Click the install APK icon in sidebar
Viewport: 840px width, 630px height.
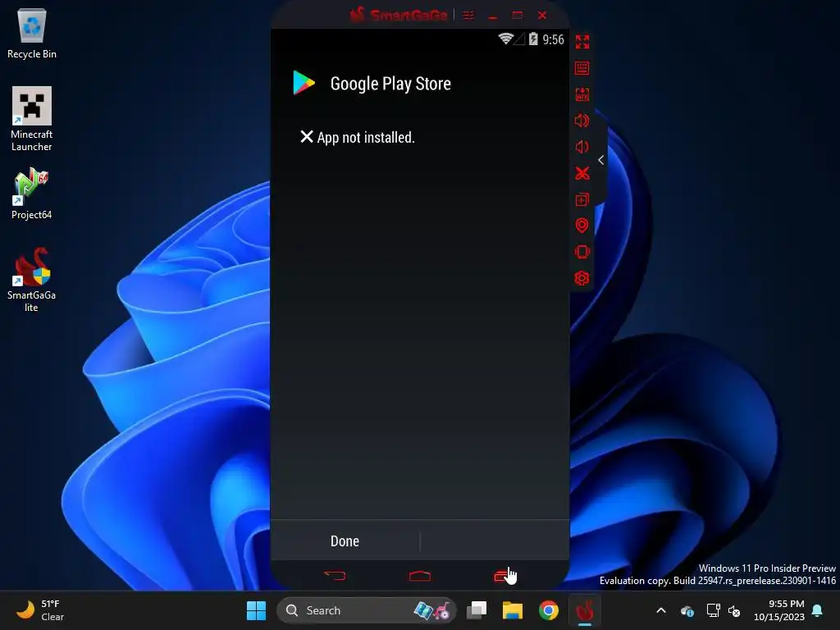coord(582,94)
